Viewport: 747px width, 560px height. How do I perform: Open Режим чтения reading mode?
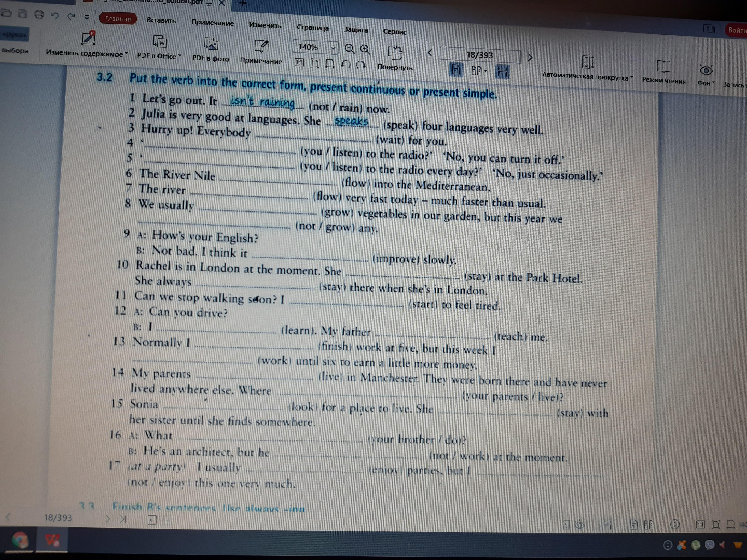(x=664, y=67)
